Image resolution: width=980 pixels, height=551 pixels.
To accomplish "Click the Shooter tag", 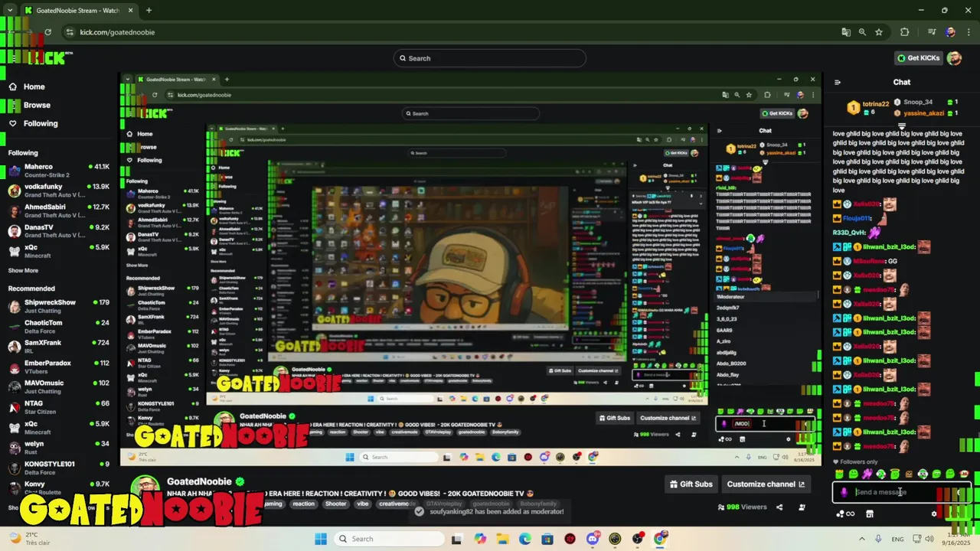I will pos(335,504).
